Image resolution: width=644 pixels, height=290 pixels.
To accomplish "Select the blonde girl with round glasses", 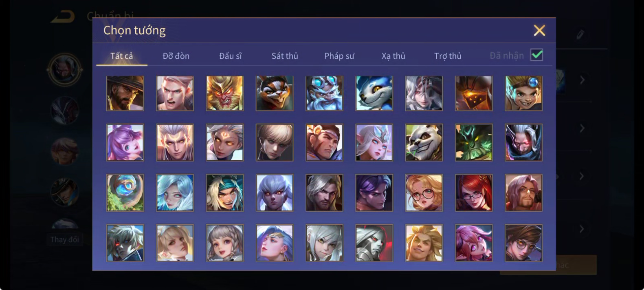I will [424, 193].
